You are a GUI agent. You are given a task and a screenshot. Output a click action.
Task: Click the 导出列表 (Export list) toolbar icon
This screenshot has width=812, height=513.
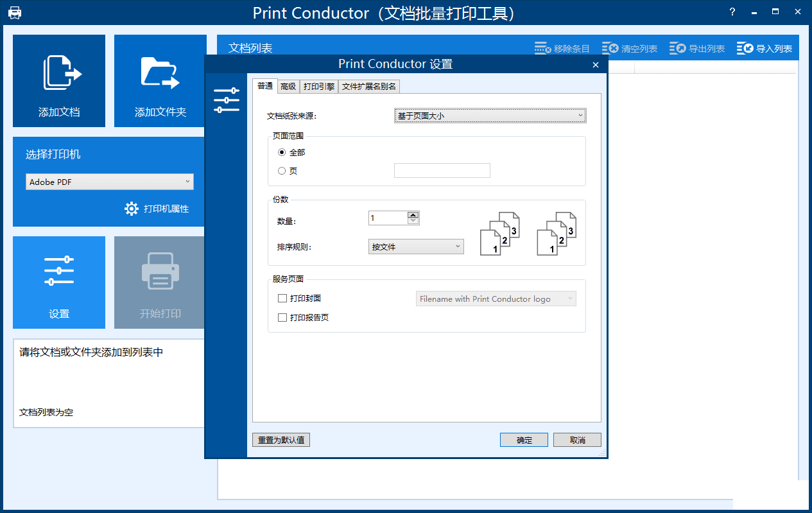pyautogui.click(x=678, y=48)
